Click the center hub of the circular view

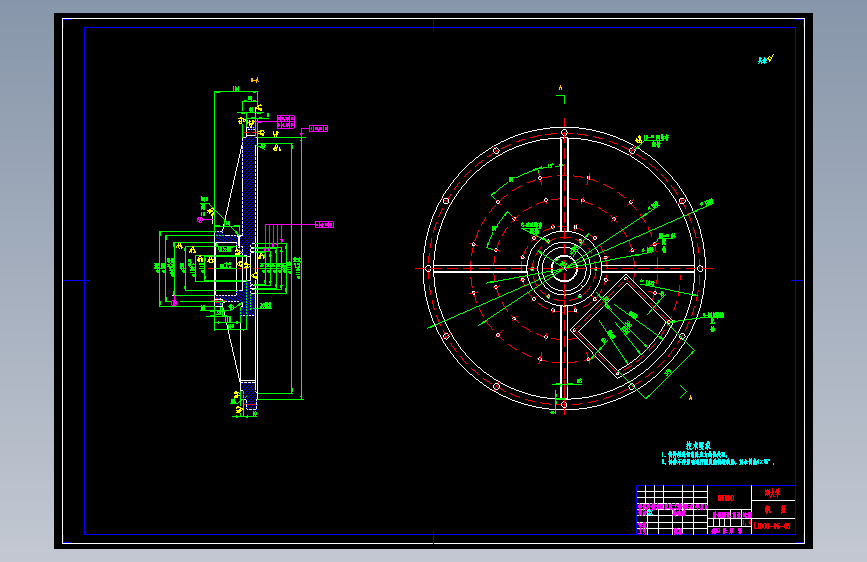pos(564,268)
